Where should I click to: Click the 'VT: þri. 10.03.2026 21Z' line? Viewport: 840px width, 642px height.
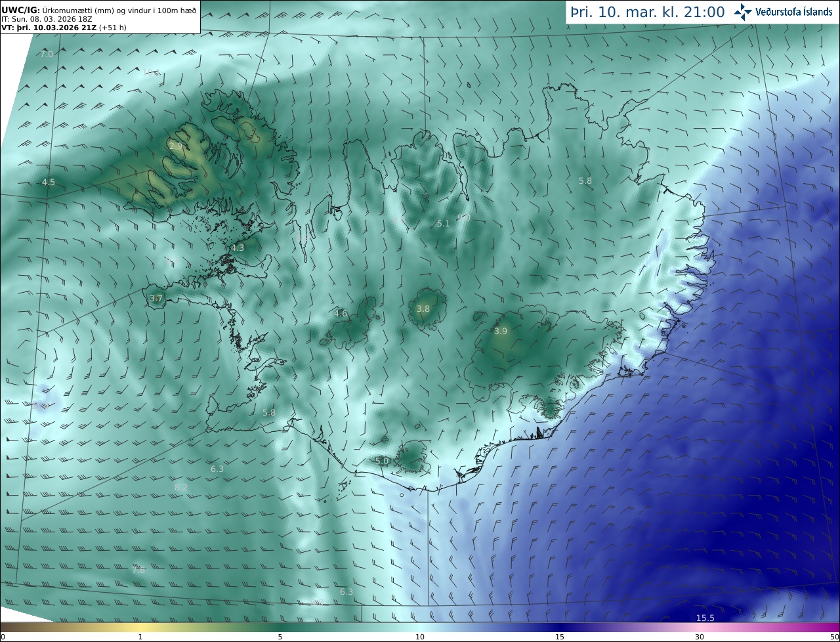(64, 28)
